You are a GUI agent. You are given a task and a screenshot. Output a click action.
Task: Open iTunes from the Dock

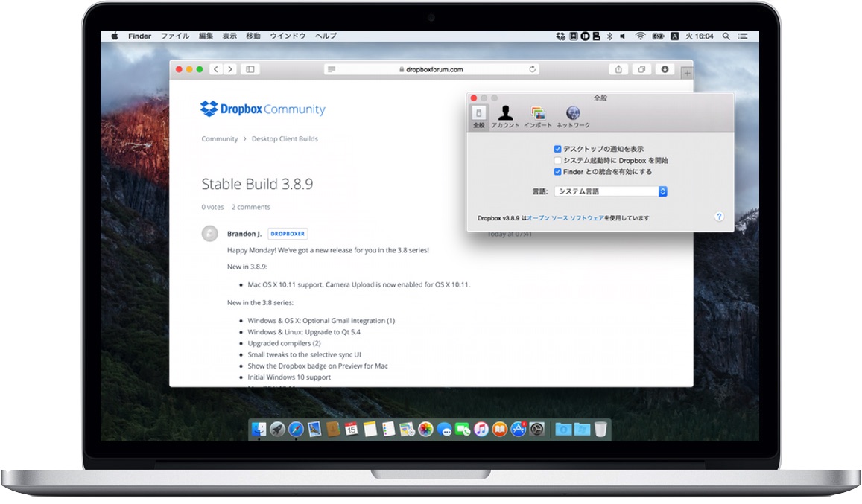481,430
